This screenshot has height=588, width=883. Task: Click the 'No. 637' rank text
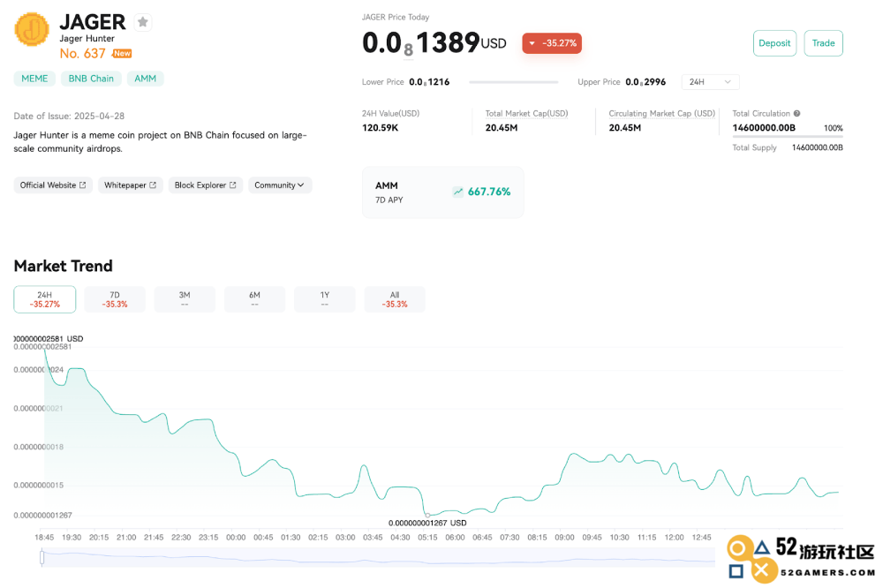point(83,54)
